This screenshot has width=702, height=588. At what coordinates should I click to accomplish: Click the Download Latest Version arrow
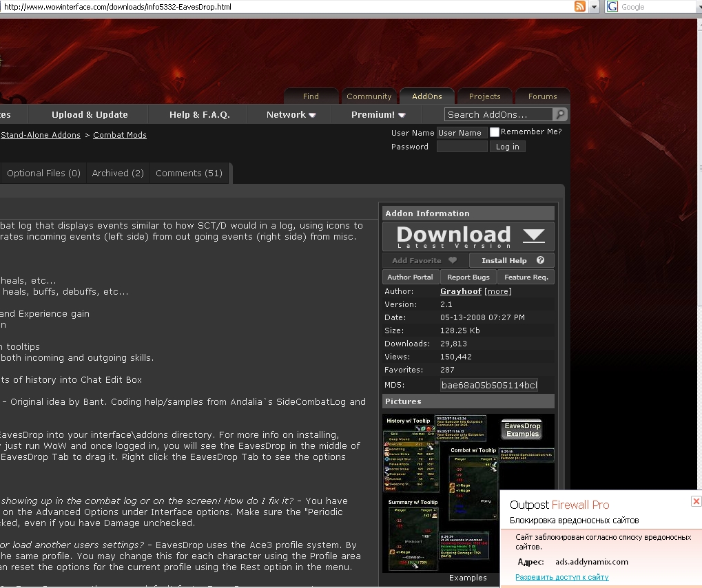tap(533, 236)
